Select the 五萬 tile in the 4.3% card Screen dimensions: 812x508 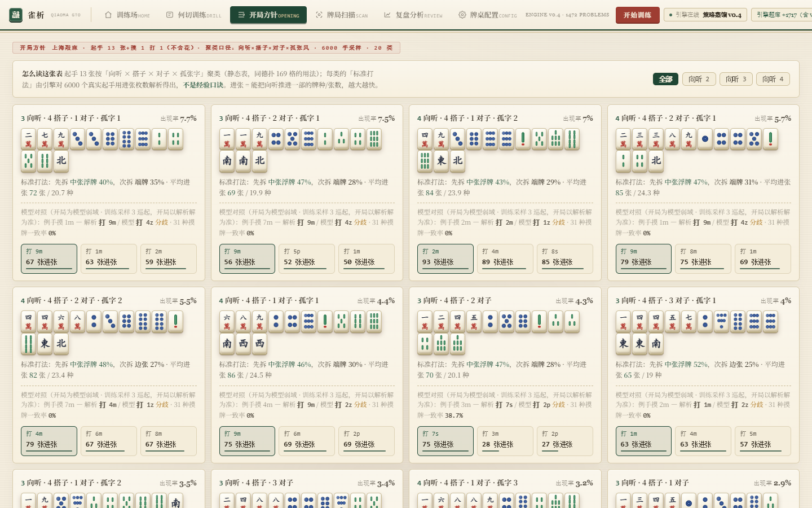pos(474,321)
